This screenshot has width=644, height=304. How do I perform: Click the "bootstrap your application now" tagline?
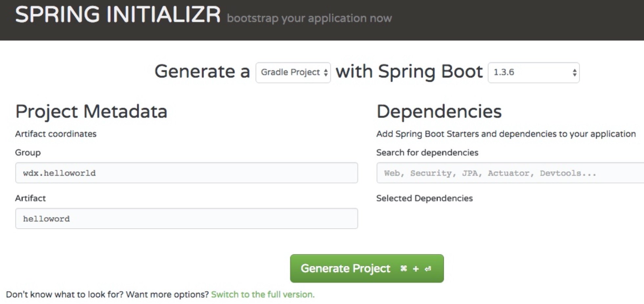pos(309,18)
